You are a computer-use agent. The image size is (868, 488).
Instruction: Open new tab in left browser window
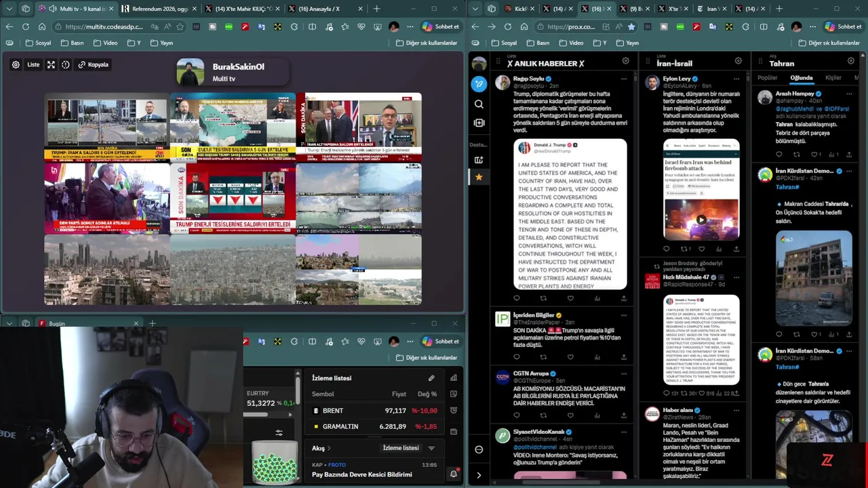tap(376, 9)
